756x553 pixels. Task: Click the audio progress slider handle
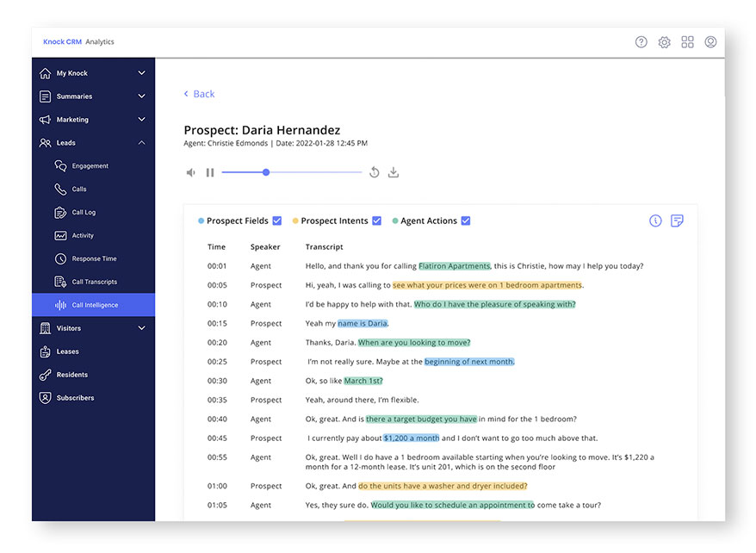point(266,172)
